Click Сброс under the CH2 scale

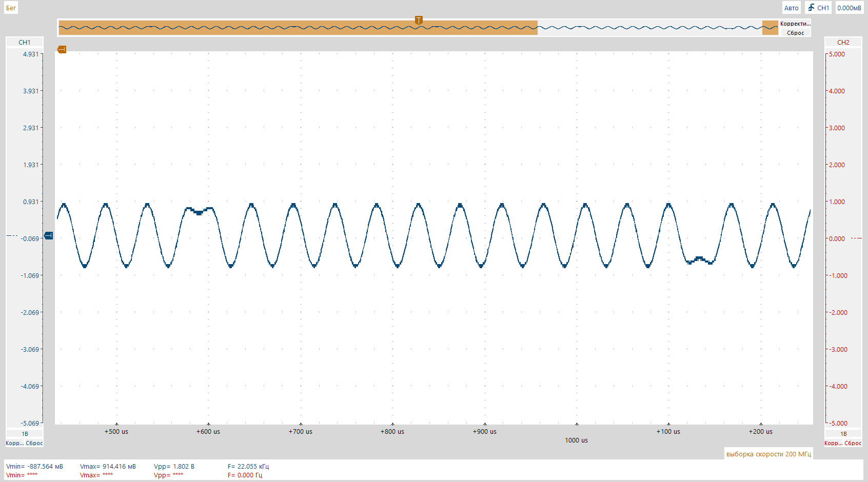pos(853,443)
